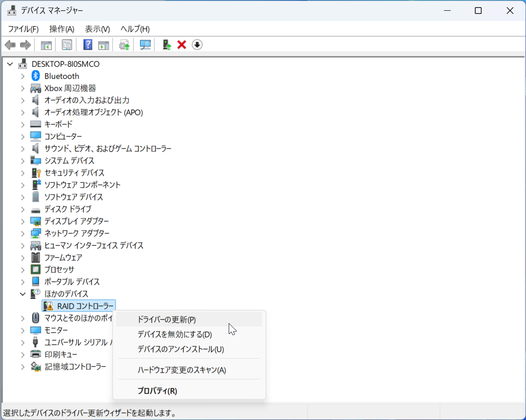The width and height of the screenshot is (526, 420).
Task: Click the キーボード keyboard icon
Action: click(35, 124)
